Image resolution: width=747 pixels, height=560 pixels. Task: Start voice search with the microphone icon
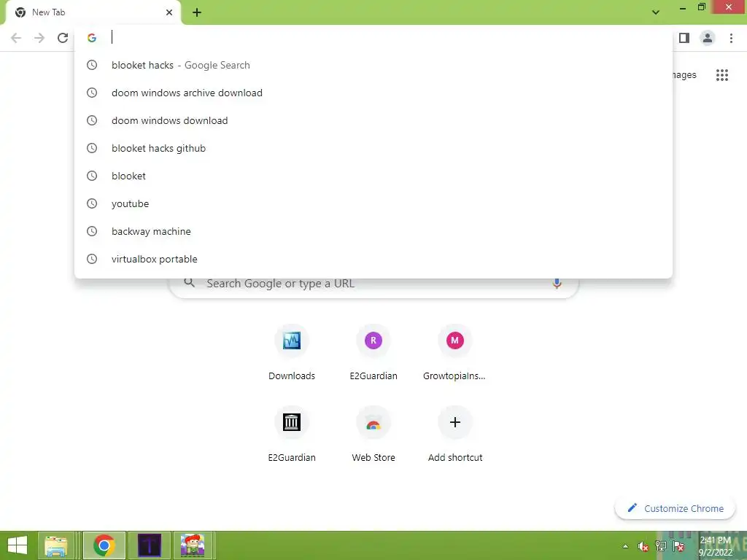click(x=557, y=284)
